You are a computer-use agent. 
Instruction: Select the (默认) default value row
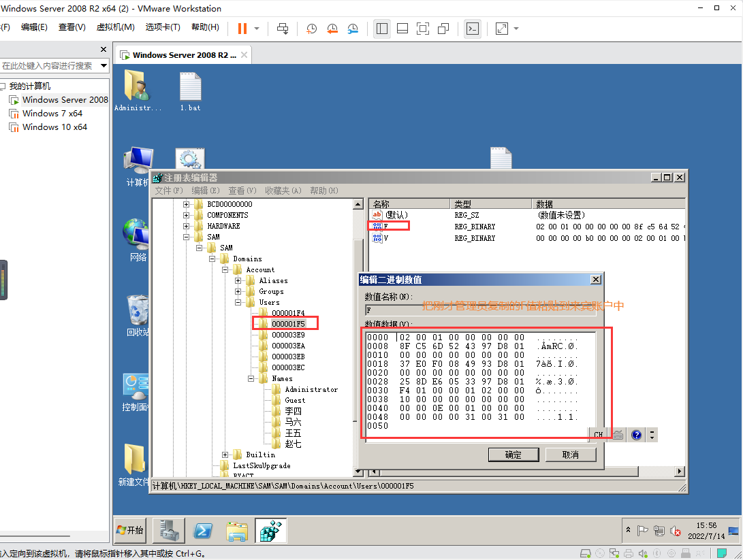(x=526, y=216)
